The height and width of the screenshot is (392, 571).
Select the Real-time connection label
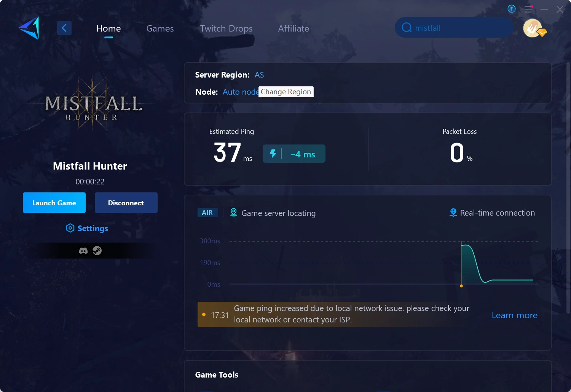(498, 213)
